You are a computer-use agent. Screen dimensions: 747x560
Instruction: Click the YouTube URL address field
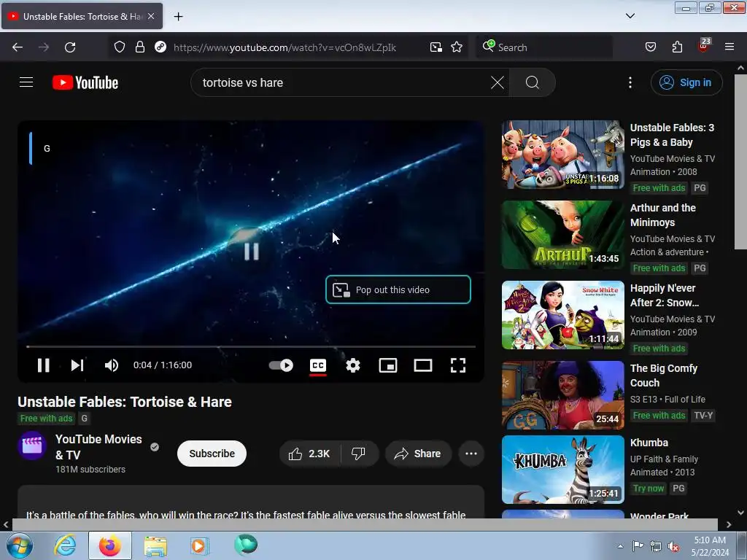tap(285, 47)
